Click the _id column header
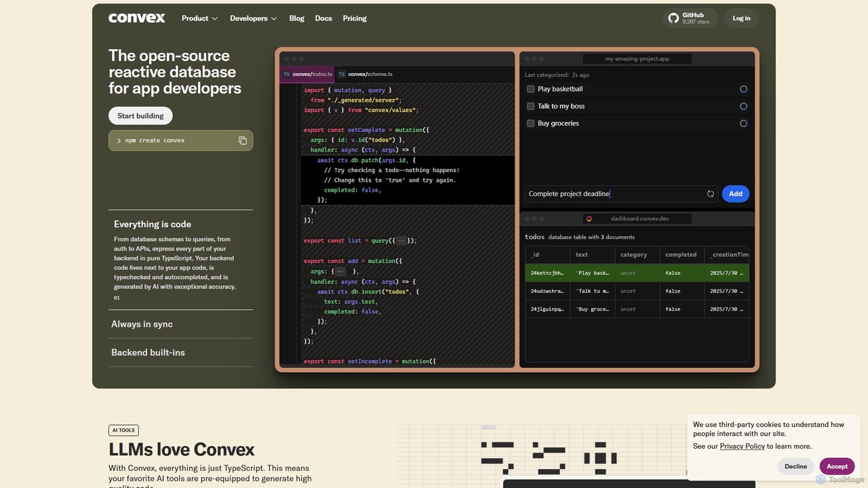 548,255
